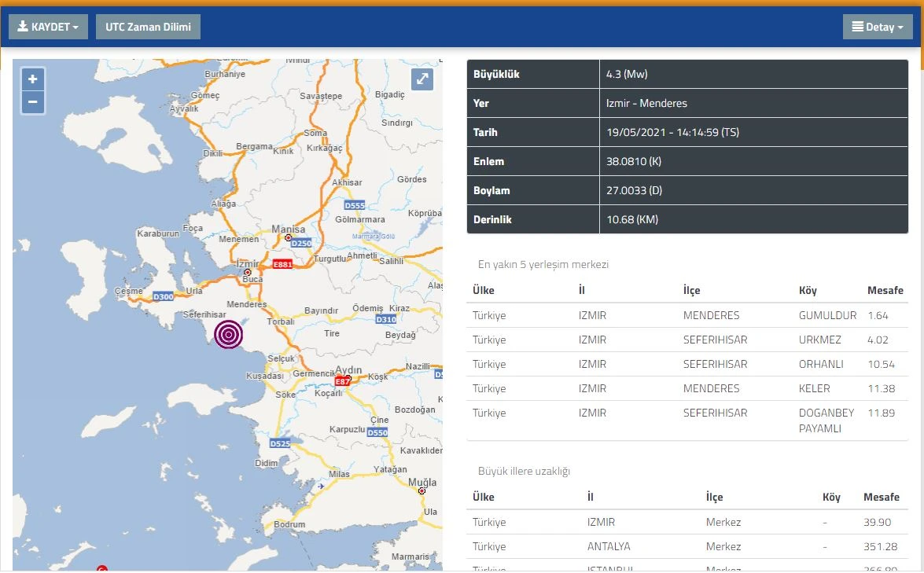The image size is (924, 573).
Task: Open the KAYDET save format dropdown
Action: click(x=74, y=26)
